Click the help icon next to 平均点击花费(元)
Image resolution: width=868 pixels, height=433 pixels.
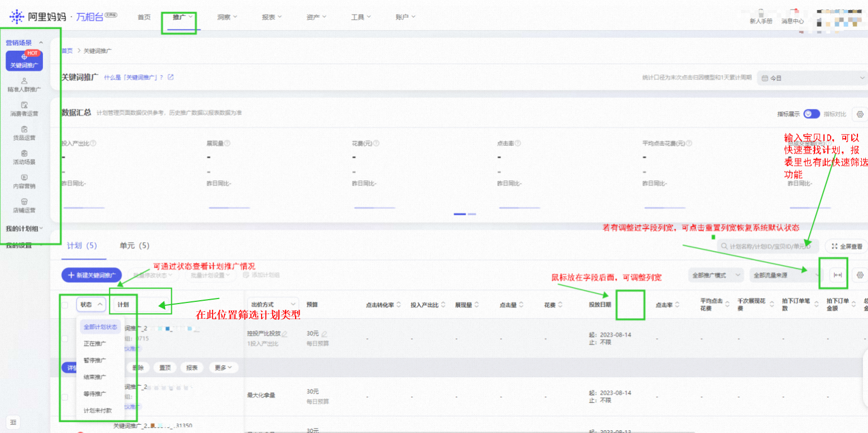689,143
